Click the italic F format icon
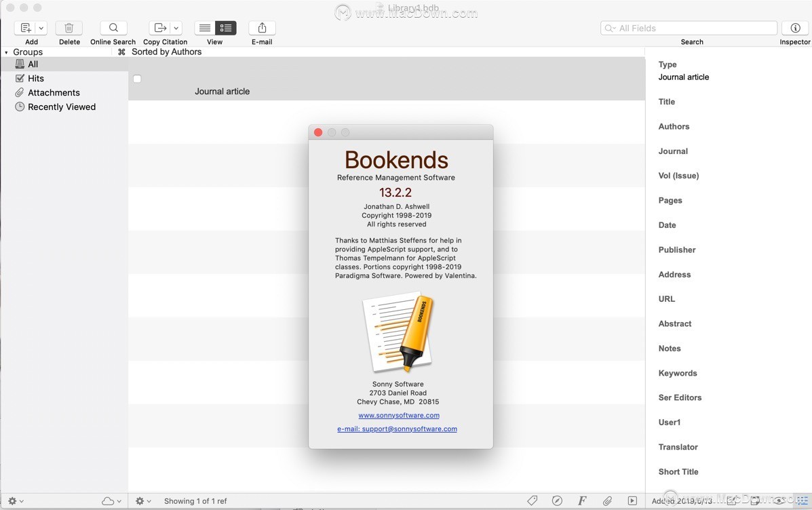Screen dimensions: 812x510 point(582,501)
